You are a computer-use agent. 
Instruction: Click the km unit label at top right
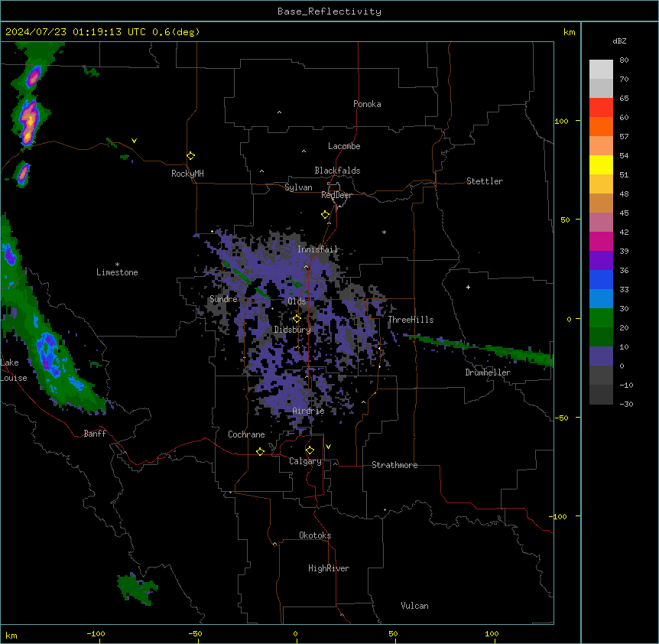(x=570, y=32)
